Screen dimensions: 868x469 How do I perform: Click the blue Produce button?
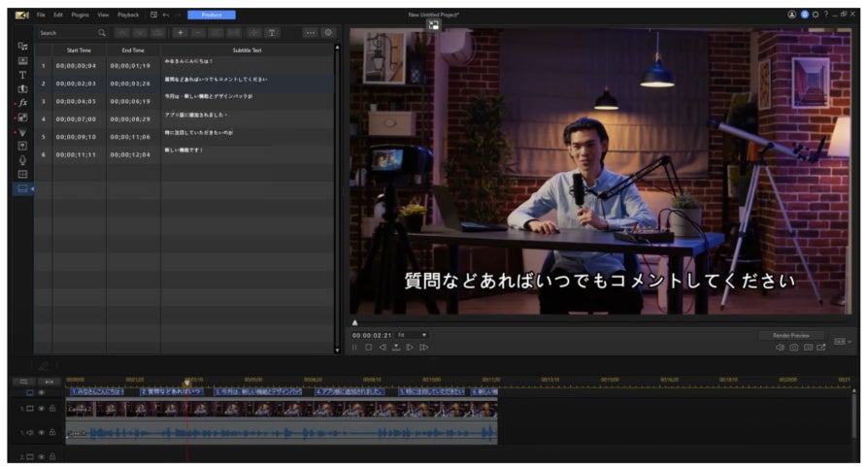coord(211,16)
